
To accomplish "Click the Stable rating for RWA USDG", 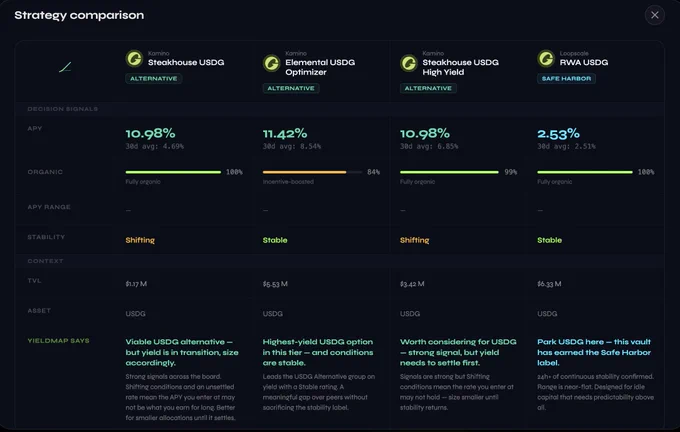I will [x=549, y=240].
